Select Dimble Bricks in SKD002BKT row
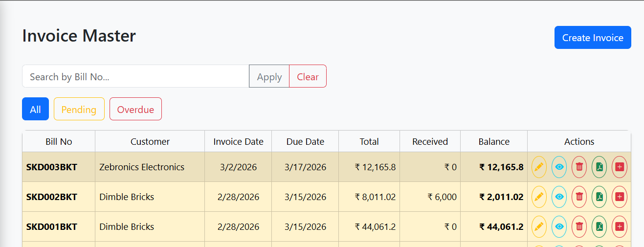Image resolution: width=644 pixels, height=247 pixels. [x=150, y=197]
